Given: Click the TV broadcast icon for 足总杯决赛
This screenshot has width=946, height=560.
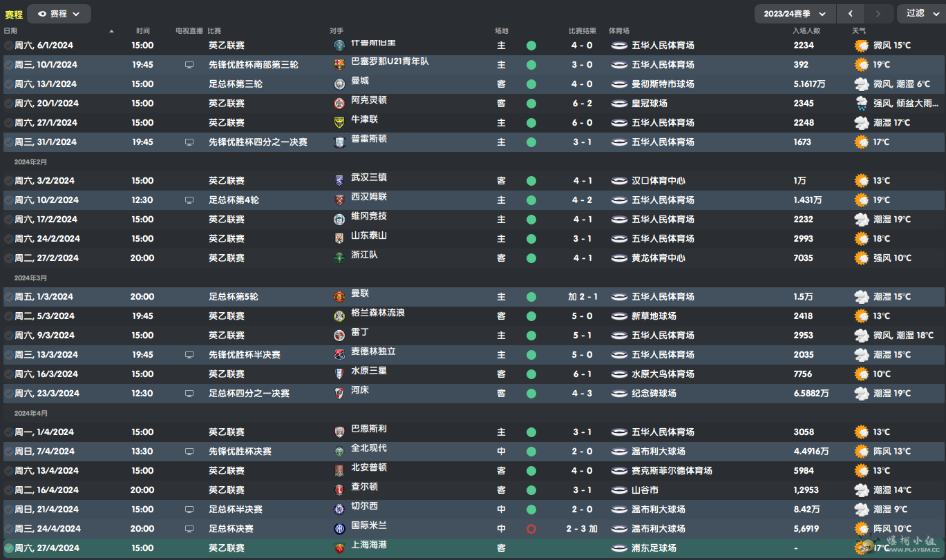Looking at the screenshot, I should point(189,529).
